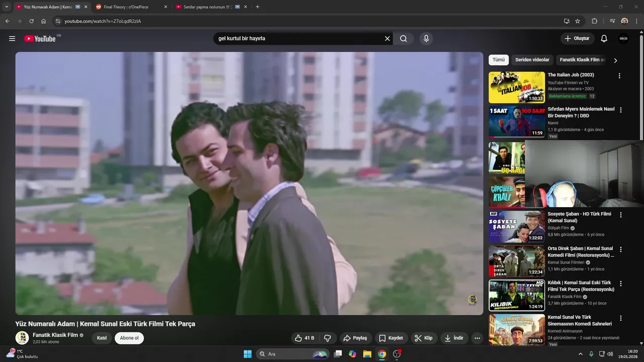Open options menu for Sosyete Şaban video

621,215
